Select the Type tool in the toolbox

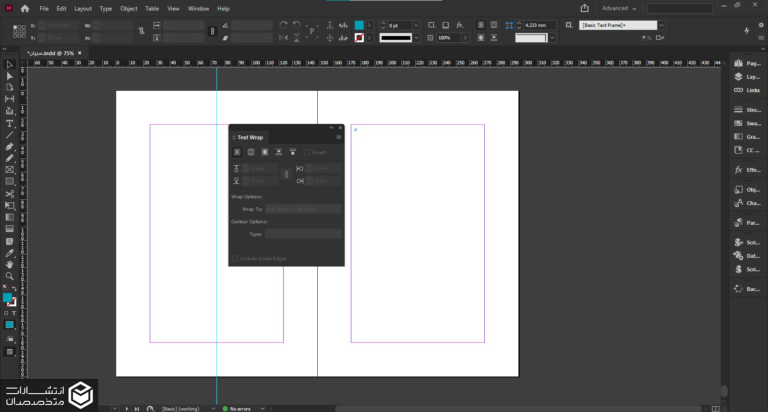(x=9, y=122)
